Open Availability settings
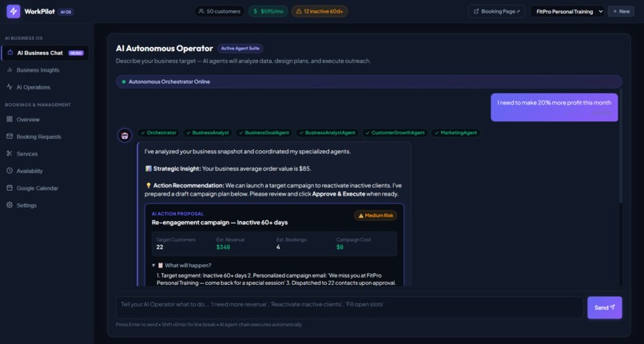 click(x=45, y=171)
